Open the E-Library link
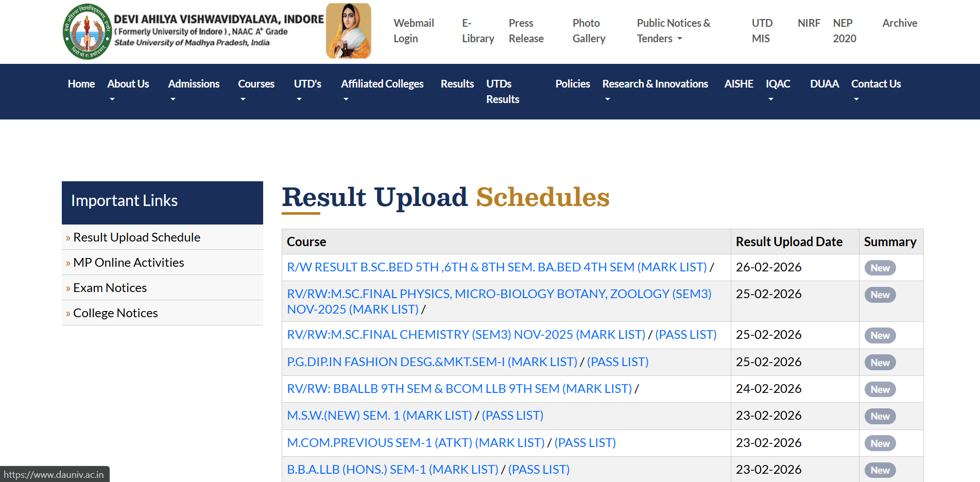The width and height of the screenshot is (980, 482). coord(477,31)
